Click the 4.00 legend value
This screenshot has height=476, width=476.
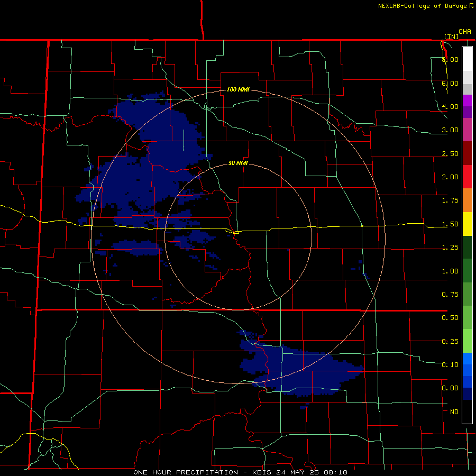click(450, 106)
